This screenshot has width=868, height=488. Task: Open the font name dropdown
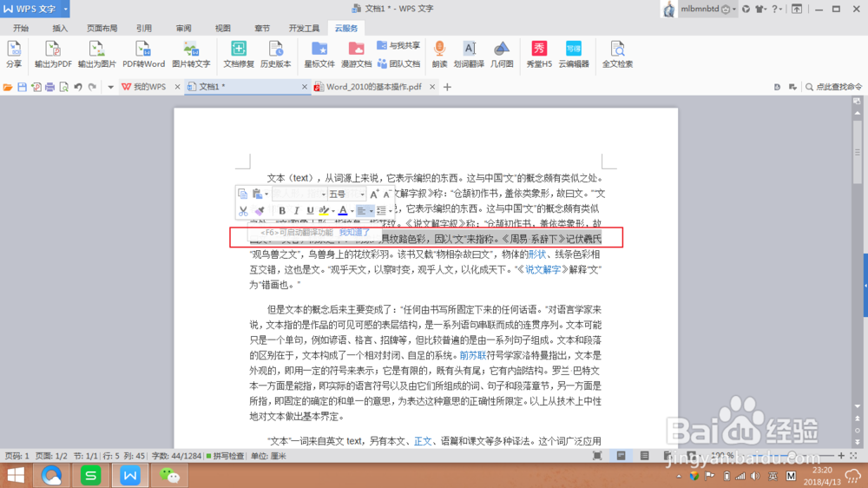click(323, 195)
